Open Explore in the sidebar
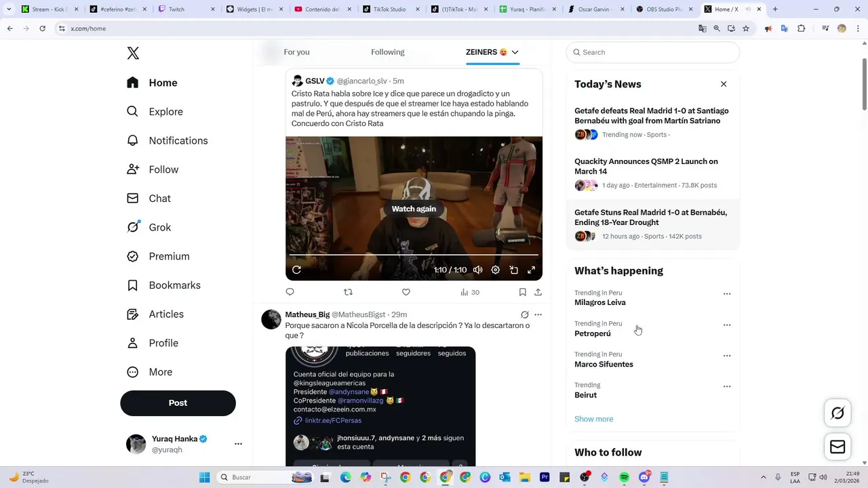Screen dimensions: 868x488 (155, 112)
